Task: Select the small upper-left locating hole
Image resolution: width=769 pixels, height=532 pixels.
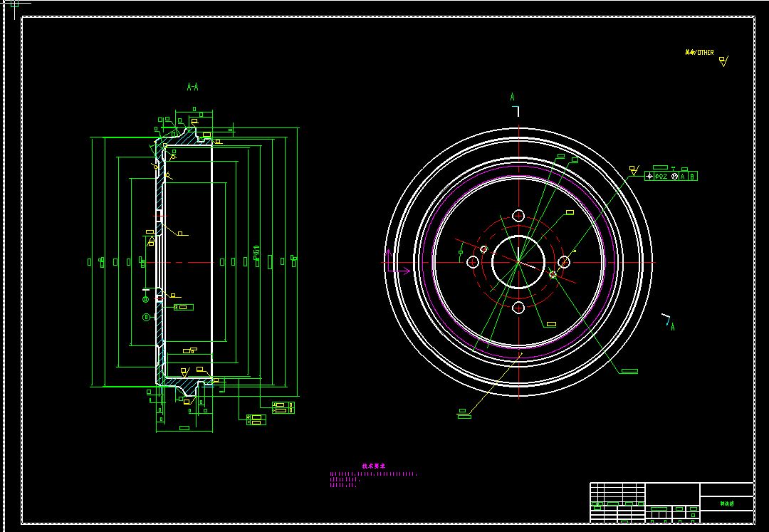Action: (x=483, y=249)
